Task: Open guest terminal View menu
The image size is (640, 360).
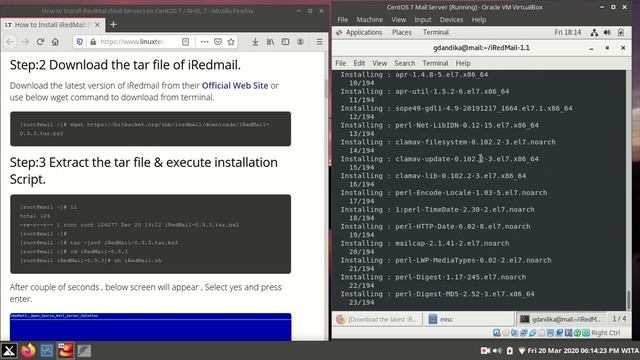Action: (x=379, y=63)
